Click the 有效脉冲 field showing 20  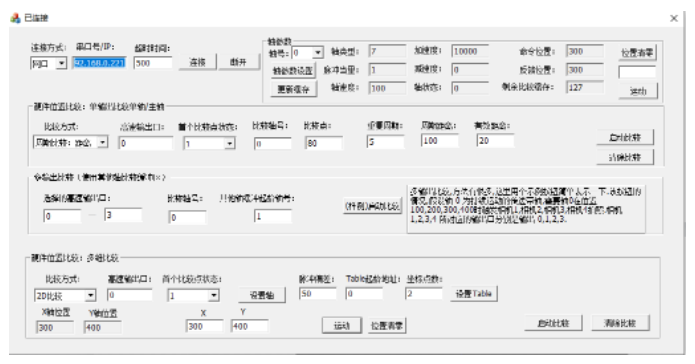point(495,141)
